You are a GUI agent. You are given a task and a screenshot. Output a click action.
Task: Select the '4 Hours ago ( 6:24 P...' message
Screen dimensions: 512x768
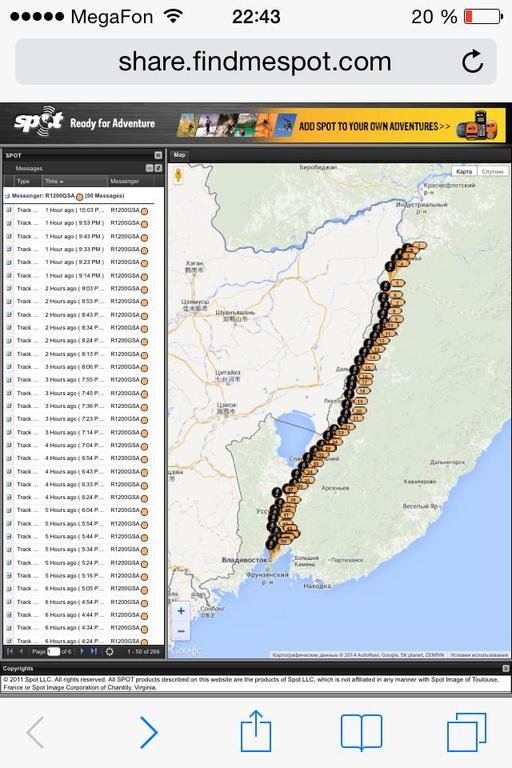78,497
